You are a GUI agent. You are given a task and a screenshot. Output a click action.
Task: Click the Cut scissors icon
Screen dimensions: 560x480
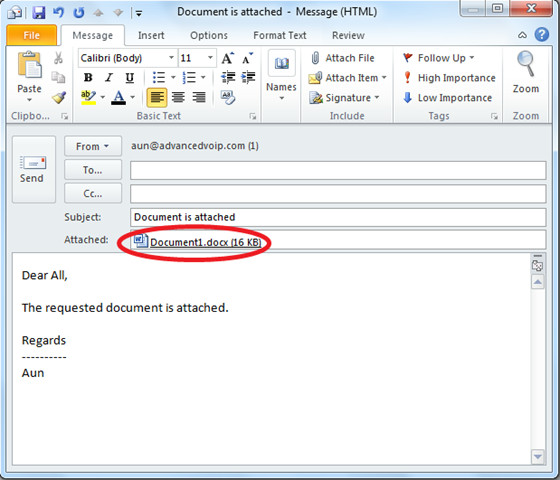58,58
